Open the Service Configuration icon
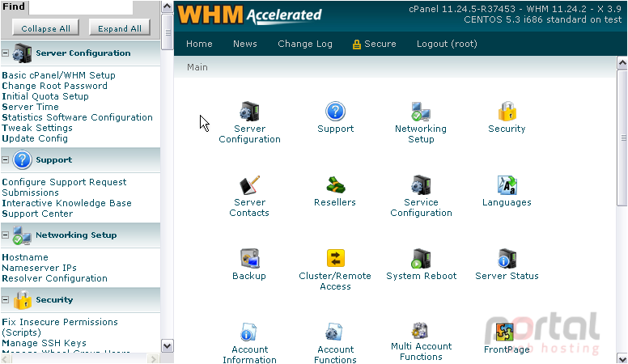This screenshot has height=364, width=628. tap(421, 185)
